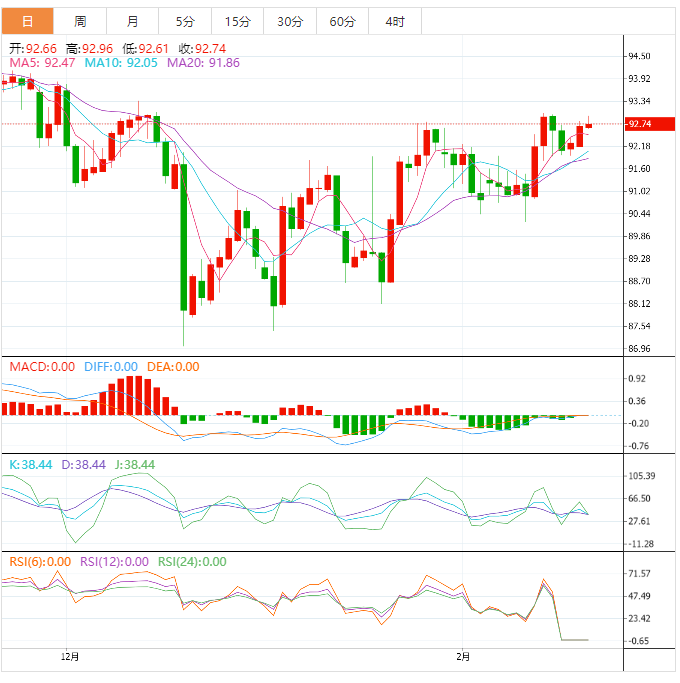Click the 90.44 price axis label
Screen dimensions: 680x683
tap(639, 213)
